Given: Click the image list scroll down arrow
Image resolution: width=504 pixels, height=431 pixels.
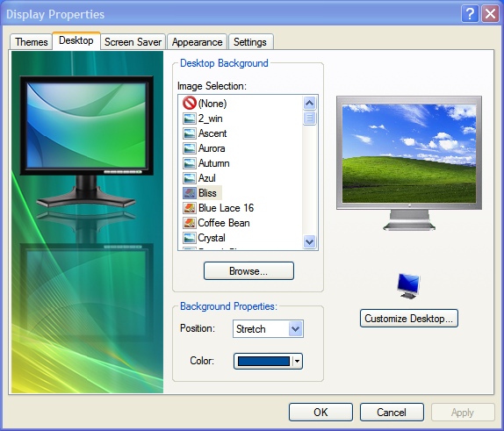Looking at the screenshot, I should pos(309,241).
